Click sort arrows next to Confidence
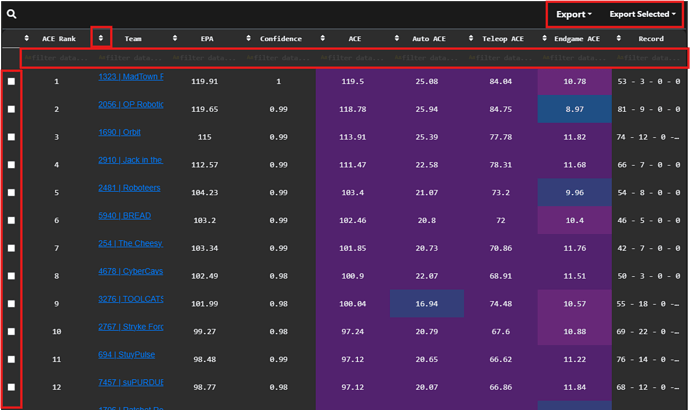This screenshot has width=690, height=410. 249,38
